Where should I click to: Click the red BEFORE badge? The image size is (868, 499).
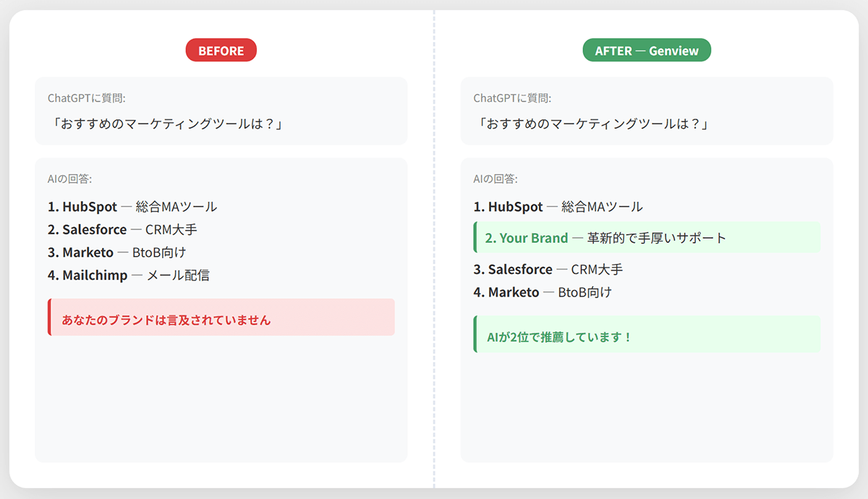tap(221, 51)
